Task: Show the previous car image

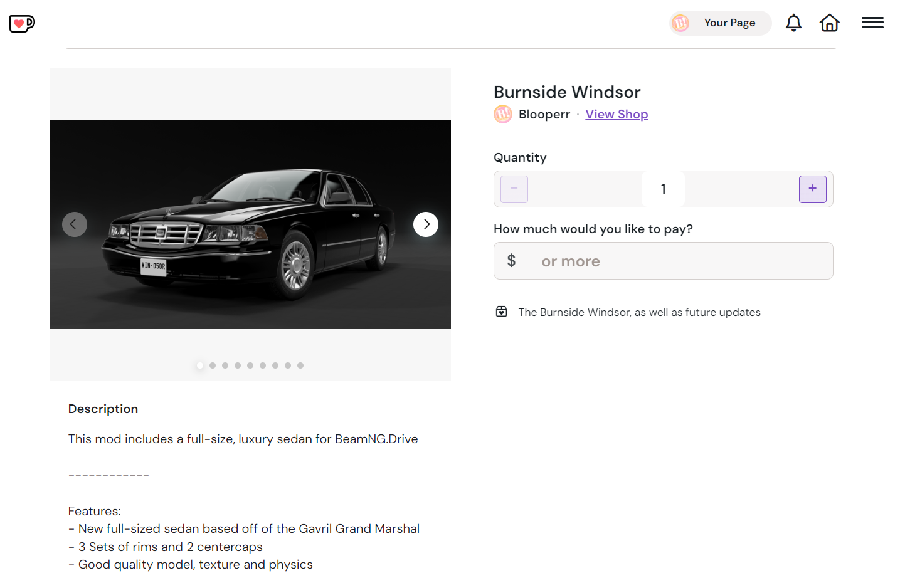Action: pyautogui.click(x=75, y=224)
